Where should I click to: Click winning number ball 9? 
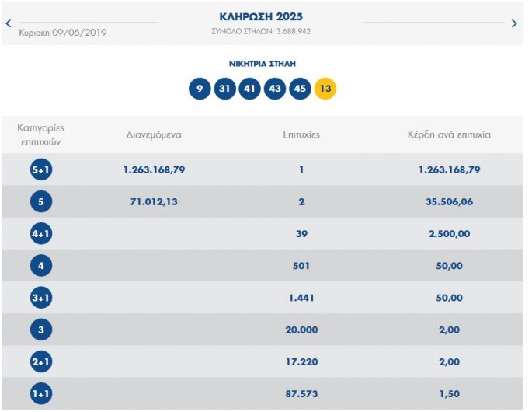[200, 89]
